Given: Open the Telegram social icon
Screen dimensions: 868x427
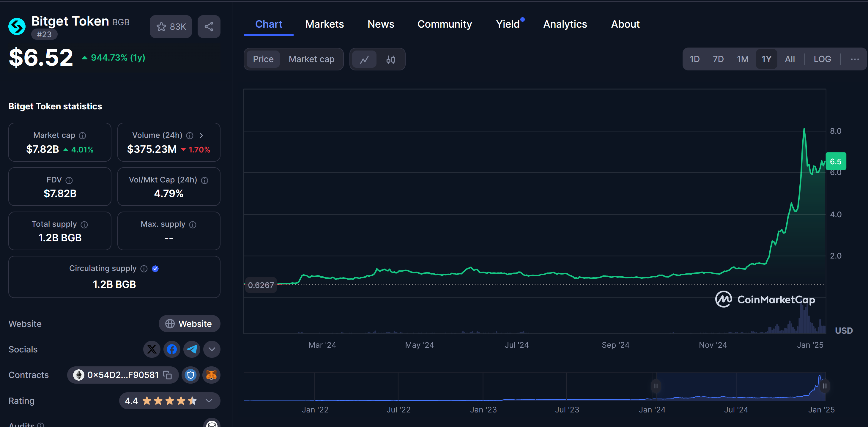Looking at the screenshot, I should click(x=192, y=349).
